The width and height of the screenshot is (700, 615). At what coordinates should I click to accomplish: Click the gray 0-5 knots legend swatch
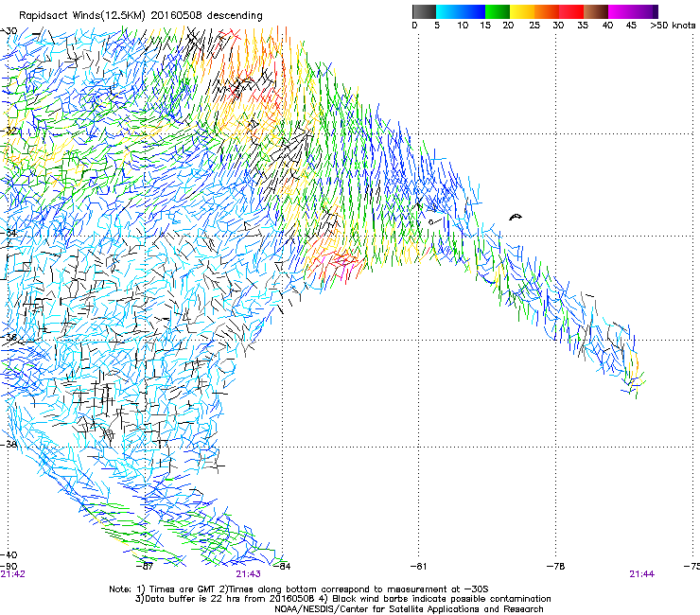tap(424, 11)
